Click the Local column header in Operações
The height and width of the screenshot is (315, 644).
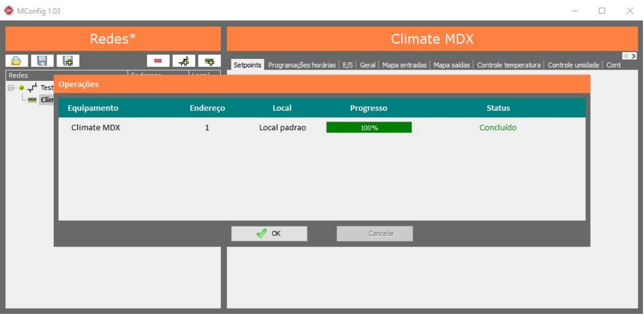[x=282, y=108]
